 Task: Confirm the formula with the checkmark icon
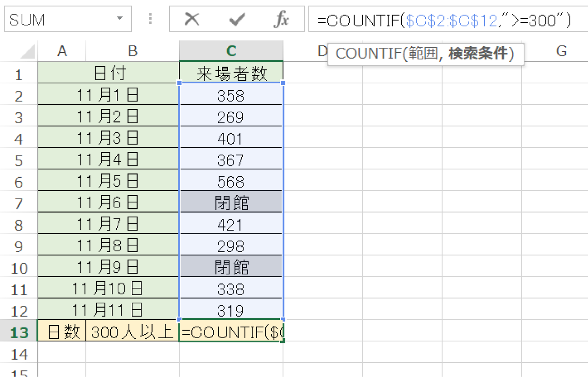[x=237, y=19]
